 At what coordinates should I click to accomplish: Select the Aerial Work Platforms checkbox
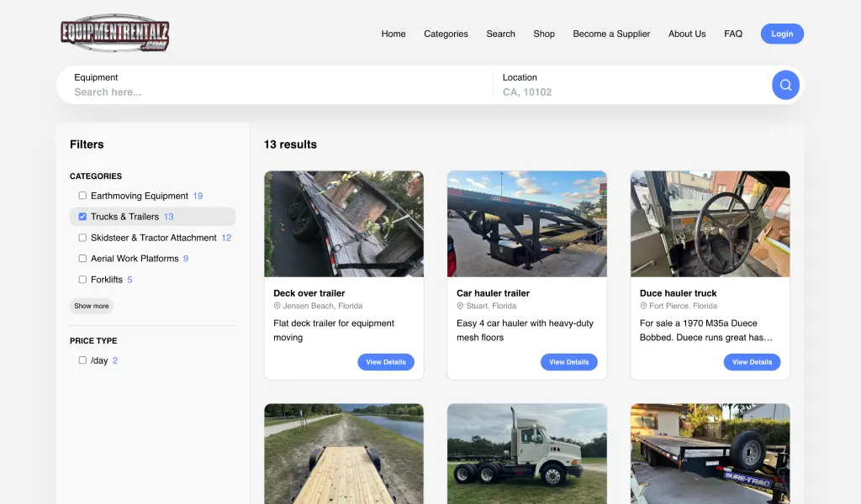tap(82, 259)
